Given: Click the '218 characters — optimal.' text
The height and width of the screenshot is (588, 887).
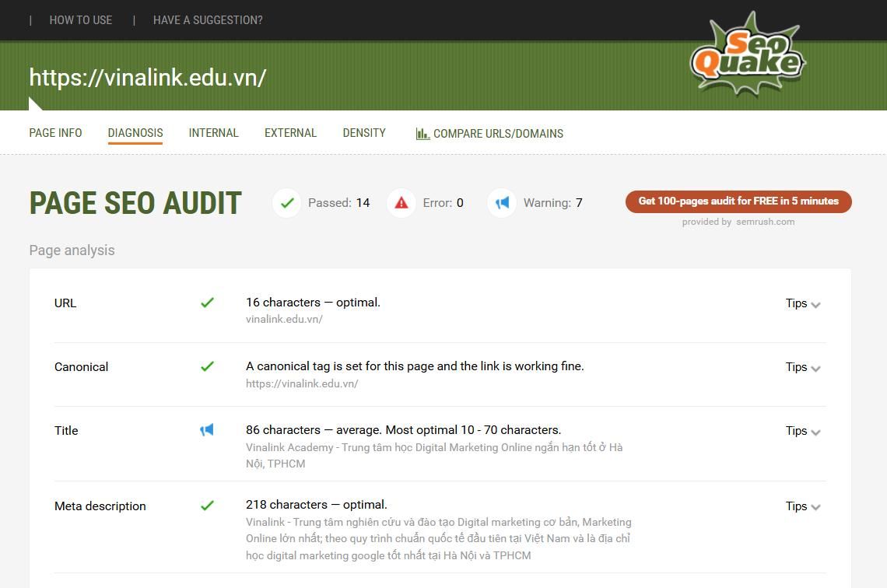Looking at the screenshot, I should click(316, 505).
